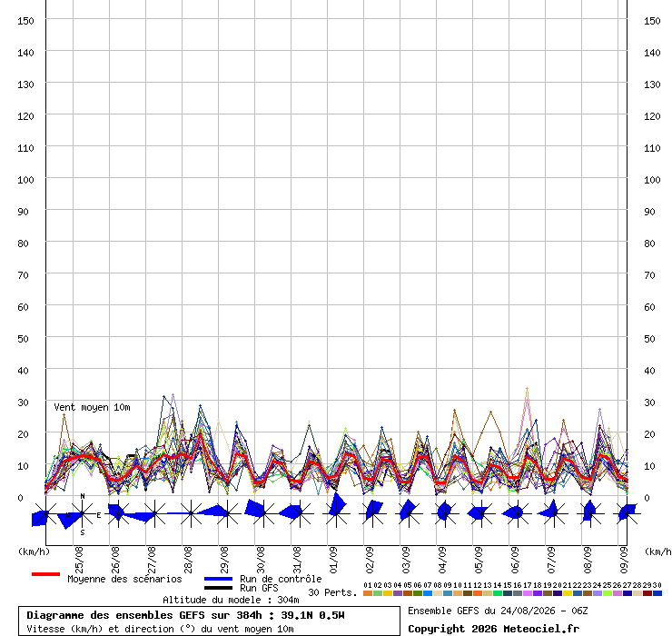Image resolution: width=672 pixels, height=636 pixels.
Task: Click the wind rose above 29/08
Action: [x=227, y=513]
